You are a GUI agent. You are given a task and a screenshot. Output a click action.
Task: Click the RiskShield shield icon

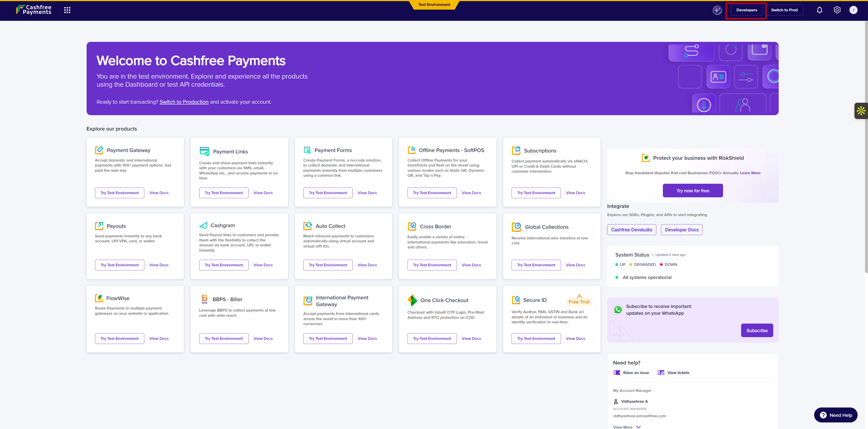click(x=646, y=158)
